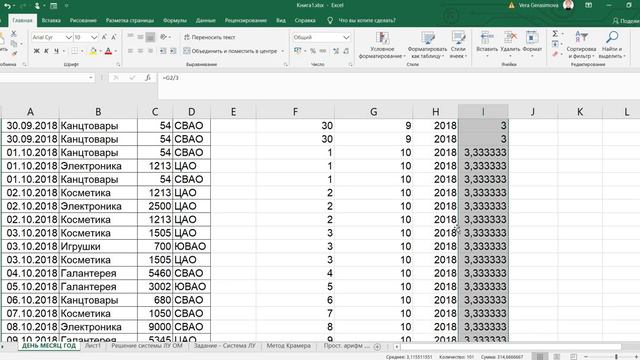Apply percent style (%) format
The width and height of the screenshot is (640, 360).
[x=313, y=51]
